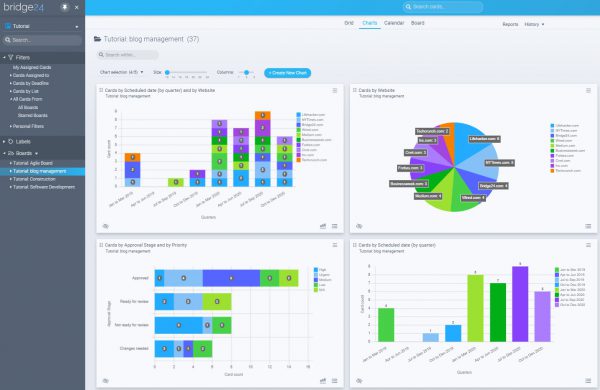The height and width of the screenshot is (390, 600).
Task: Expand the Labels section in sidebar
Action: (x=23, y=142)
